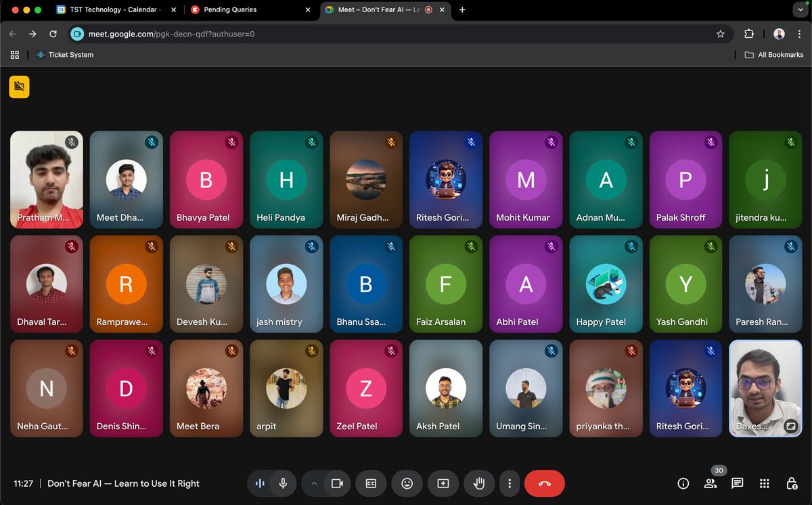Open the meeting details panel
The height and width of the screenshot is (505, 812).
coord(683,483)
